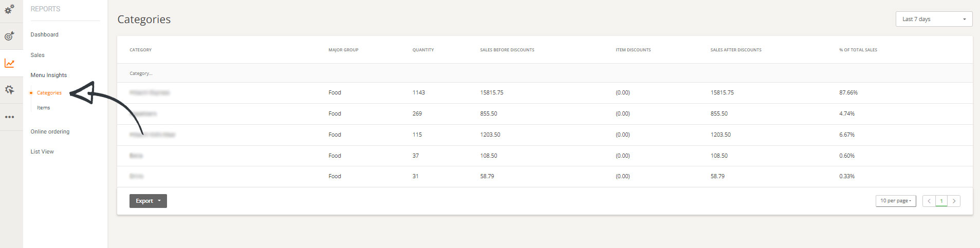Click the target goals icon in sidebar
Screen dimensions: 980x248
(x=9, y=36)
